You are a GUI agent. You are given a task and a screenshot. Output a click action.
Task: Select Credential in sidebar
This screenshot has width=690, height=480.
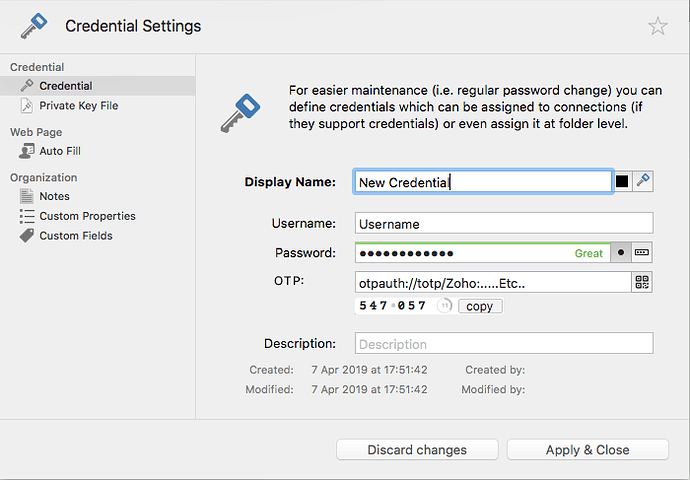[66, 86]
